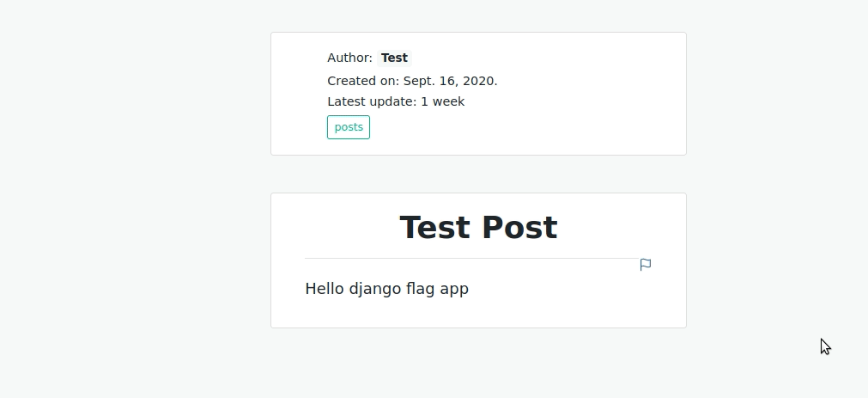
Task: Click the word Created in author card
Action: 349,81
